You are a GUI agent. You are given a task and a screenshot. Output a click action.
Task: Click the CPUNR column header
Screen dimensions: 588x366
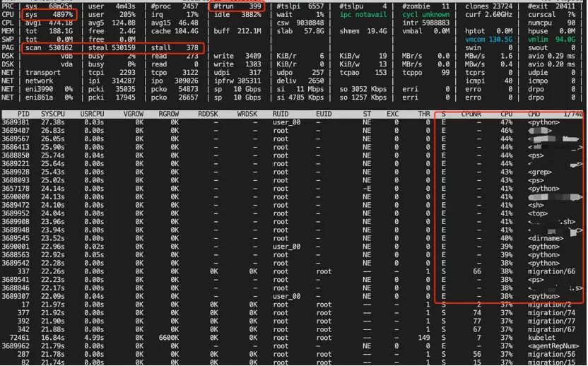471,114
